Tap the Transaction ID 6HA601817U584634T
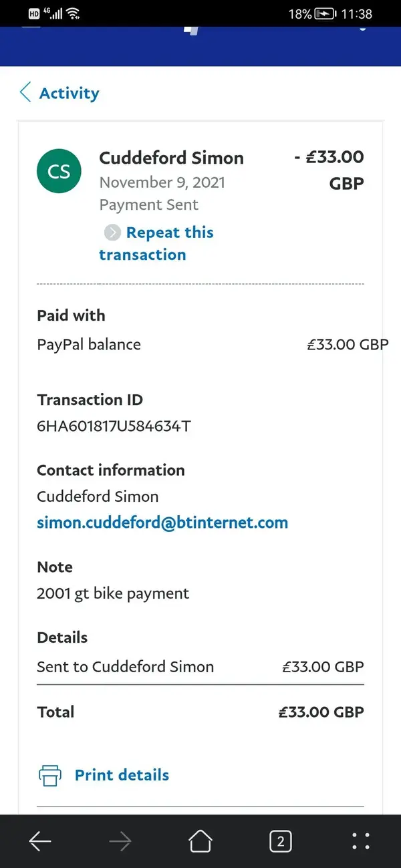Screen dimensions: 401x868 (x=114, y=426)
